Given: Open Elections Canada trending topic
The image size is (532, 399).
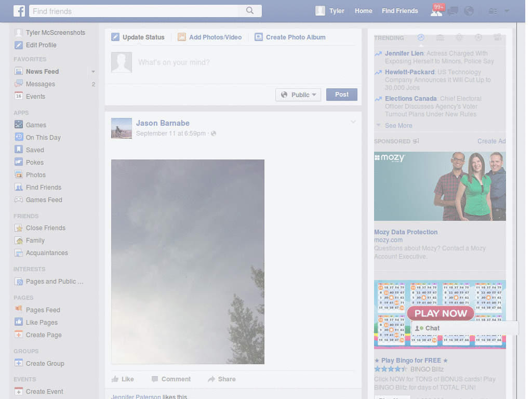Looking at the screenshot, I should (410, 98).
